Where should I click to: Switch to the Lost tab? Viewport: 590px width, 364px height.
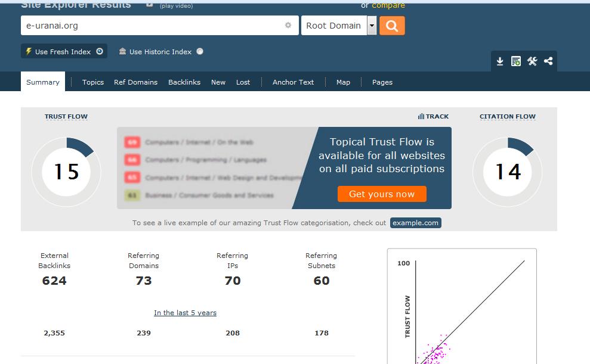point(243,82)
